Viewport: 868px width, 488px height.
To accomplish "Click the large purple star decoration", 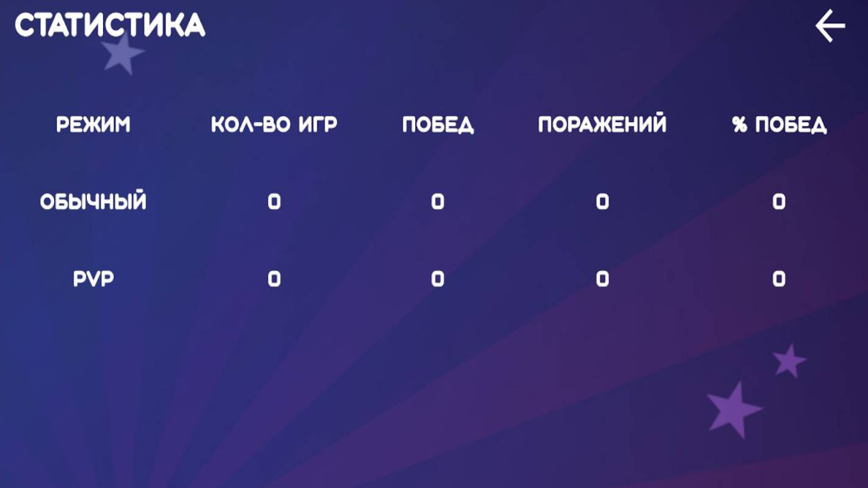I will coord(734,410).
